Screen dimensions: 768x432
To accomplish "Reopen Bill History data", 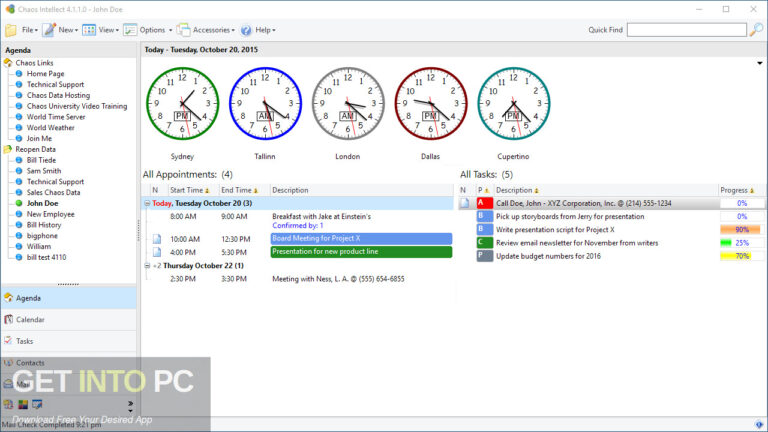I will (44, 224).
